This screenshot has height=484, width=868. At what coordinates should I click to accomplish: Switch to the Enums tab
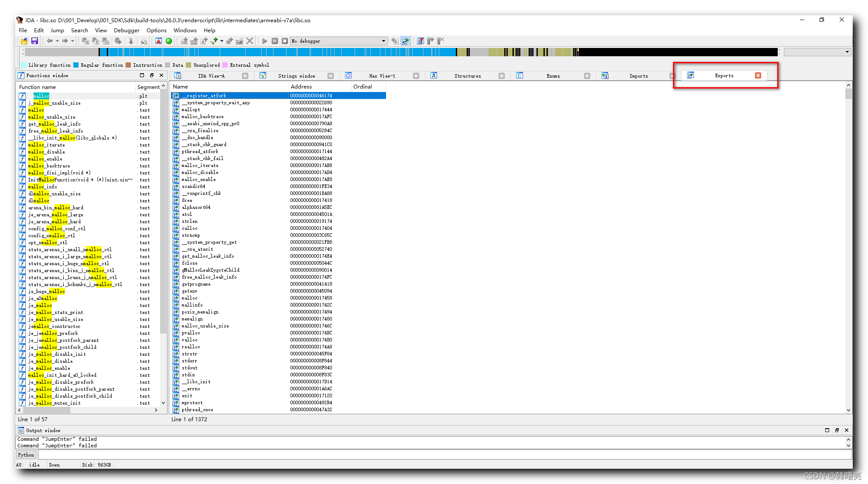(x=553, y=76)
